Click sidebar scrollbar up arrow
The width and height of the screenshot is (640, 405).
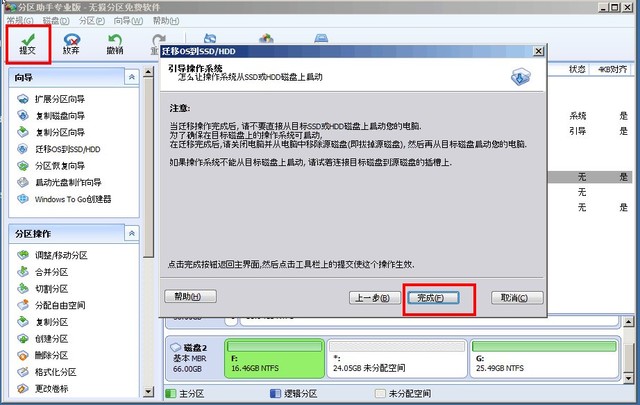(x=149, y=72)
